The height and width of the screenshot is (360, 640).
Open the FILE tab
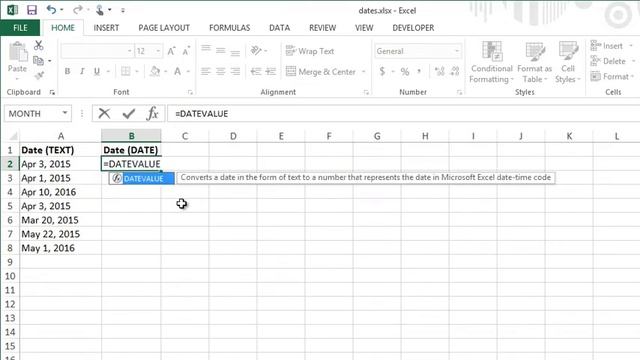(20, 28)
